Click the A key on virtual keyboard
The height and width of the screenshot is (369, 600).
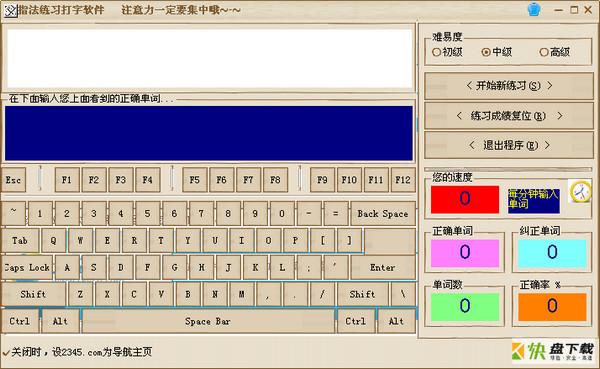(x=67, y=268)
